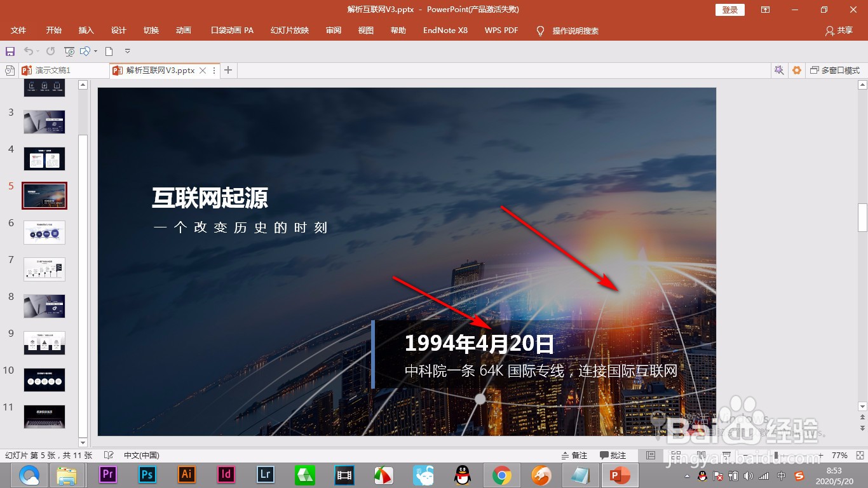Screen dimensions: 868x488
Task: Select the Undo icon
Action: click(x=30, y=51)
